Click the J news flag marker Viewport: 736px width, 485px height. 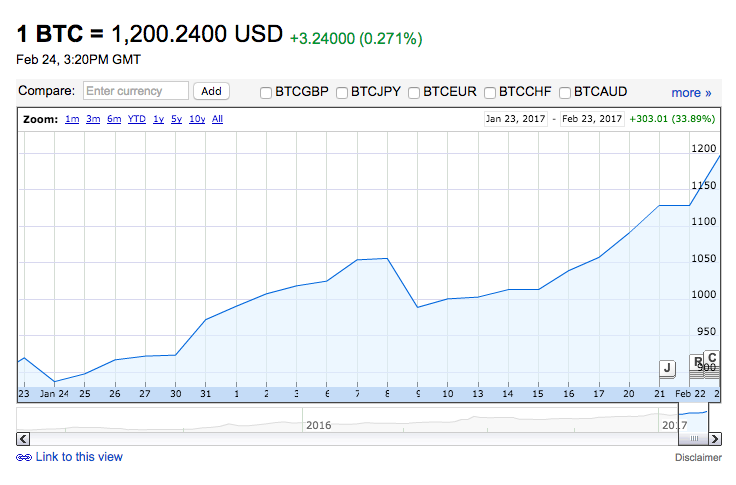click(667, 368)
